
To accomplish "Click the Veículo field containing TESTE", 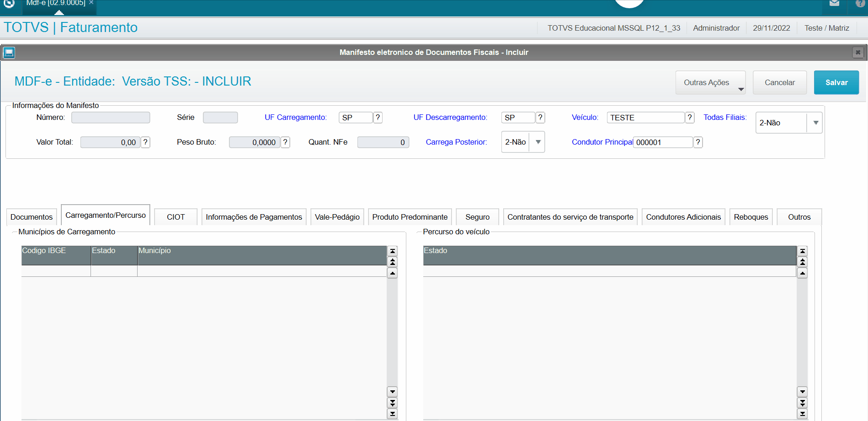I will pyautogui.click(x=646, y=118).
